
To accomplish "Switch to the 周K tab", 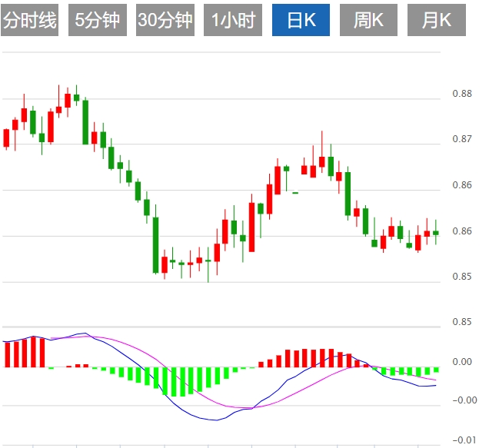I will tap(368, 20).
